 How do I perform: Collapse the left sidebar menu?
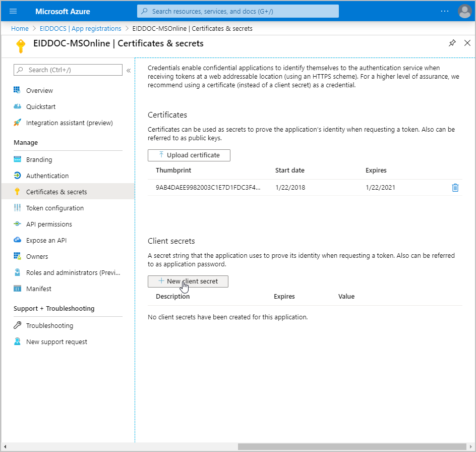129,70
